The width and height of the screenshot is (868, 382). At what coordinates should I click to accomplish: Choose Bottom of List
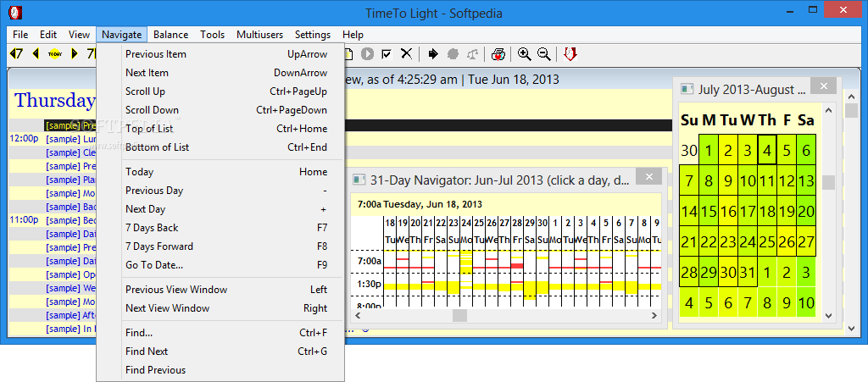[x=220, y=147]
